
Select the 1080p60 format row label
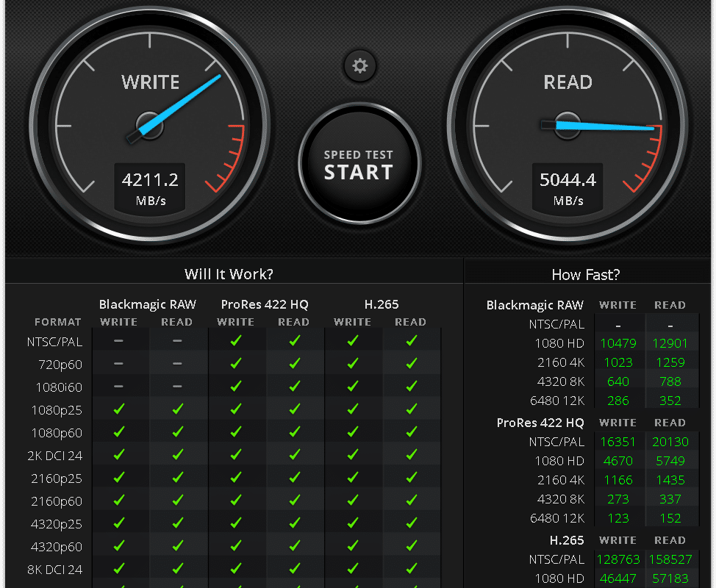pyautogui.click(x=57, y=433)
